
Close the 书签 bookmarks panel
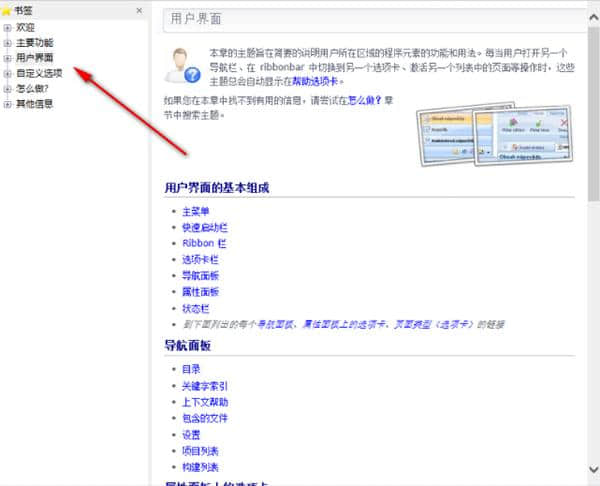[x=139, y=10]
